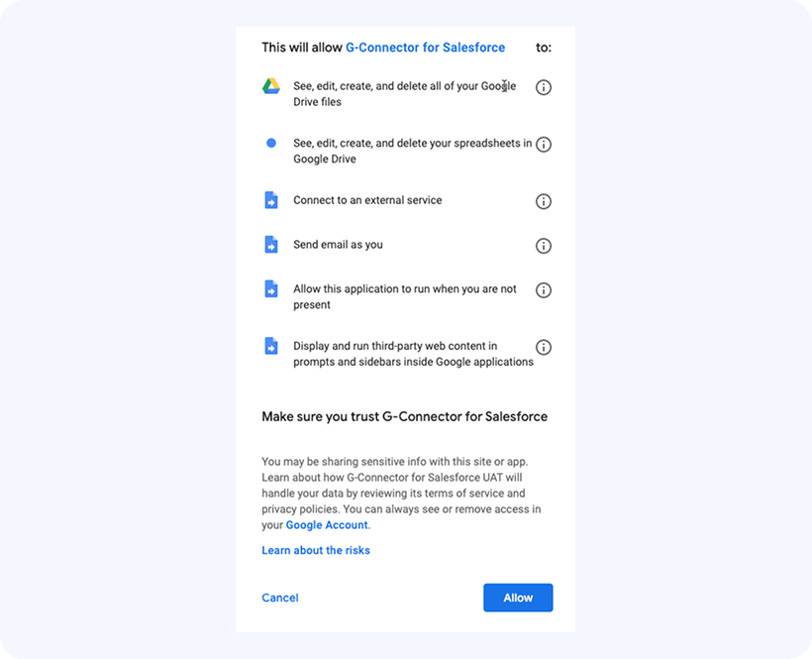
Task: Click the script icon beside Send email
Action: [x=271, y=245]
